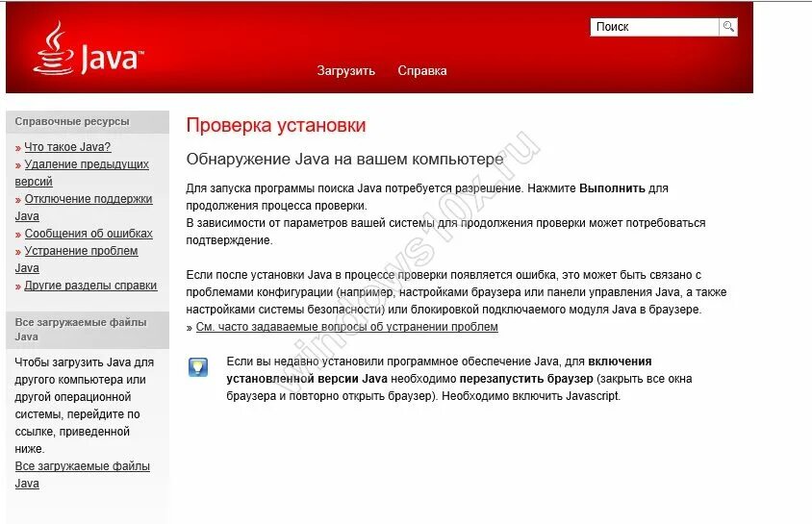Click the search magnifier icon
The width and height of the screenshot is (812, 524).
point(728,27)
